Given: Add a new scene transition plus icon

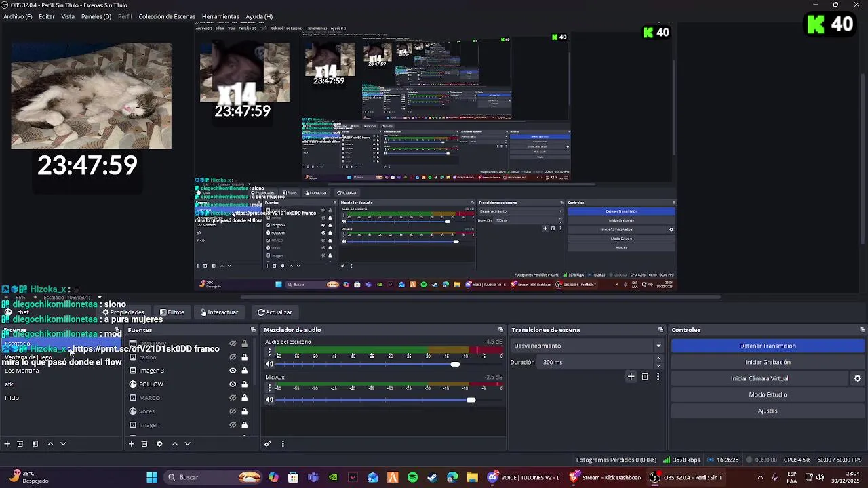Looking at the screenshot, I should [x=631, y=376].
